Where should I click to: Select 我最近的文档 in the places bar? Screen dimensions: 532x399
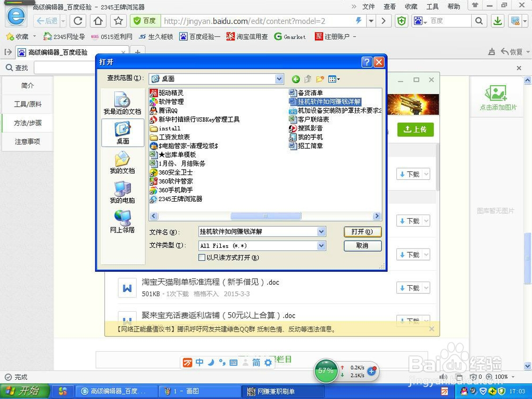(122, 103)
